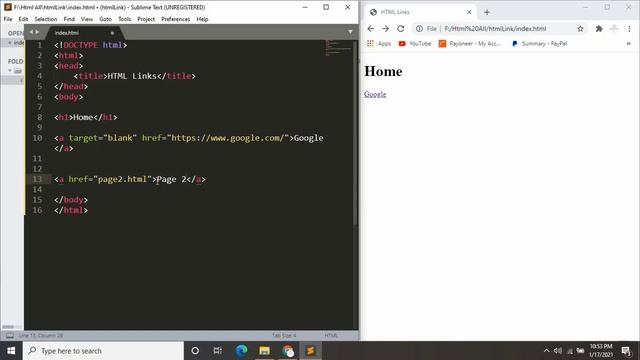The image size is (640, 360).
Task: Open Task View icon
Action: (x=218, y=351)
